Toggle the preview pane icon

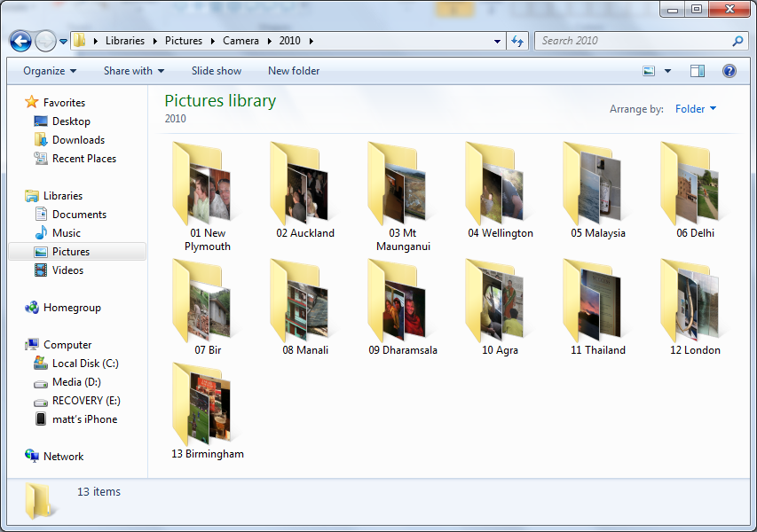point(698,71)
